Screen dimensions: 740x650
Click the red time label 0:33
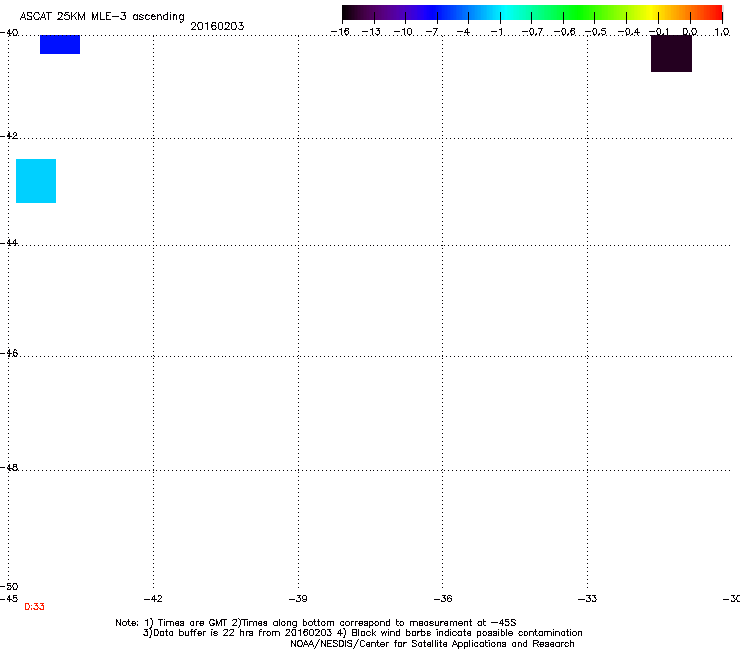(x=34, y=607)
